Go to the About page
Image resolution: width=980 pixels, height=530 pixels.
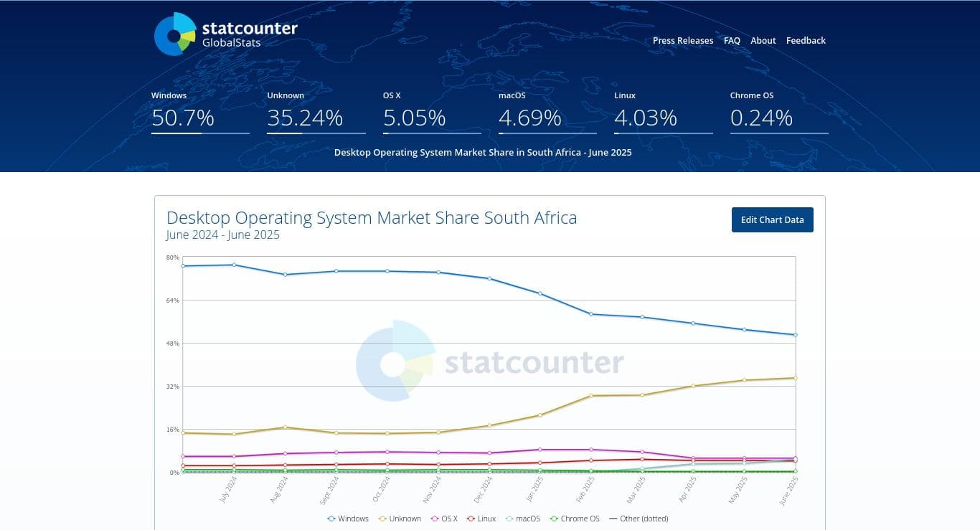point(763,41)
